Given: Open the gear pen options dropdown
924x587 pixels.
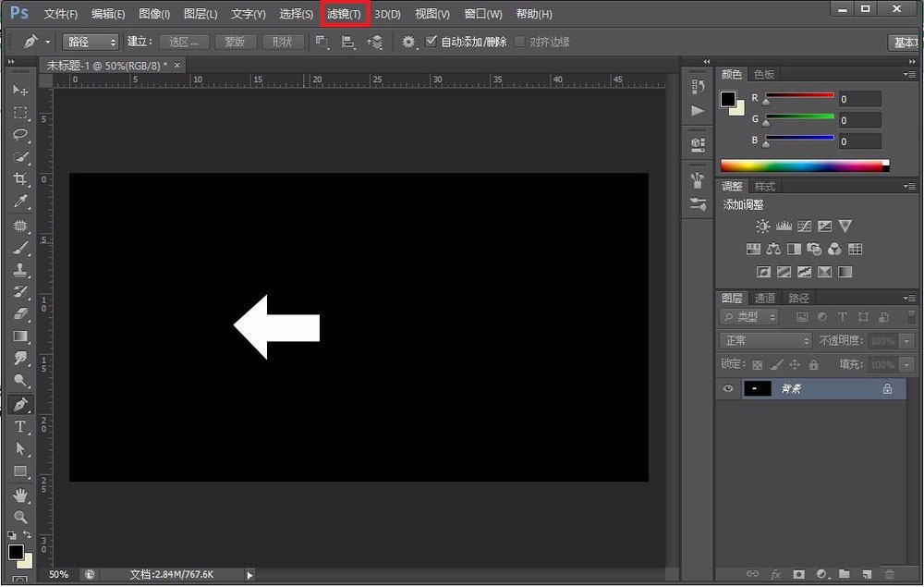Looking at the screenshot, I should point(408,42).
